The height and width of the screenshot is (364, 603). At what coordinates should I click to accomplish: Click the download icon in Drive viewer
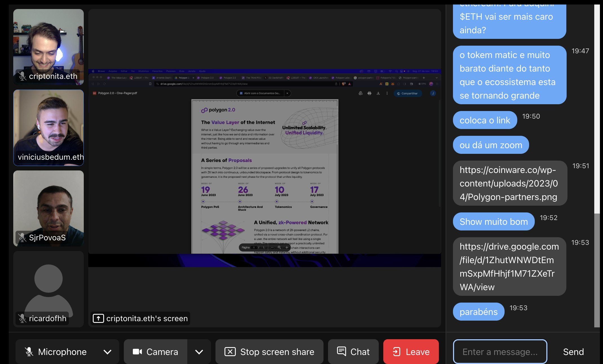378,93
